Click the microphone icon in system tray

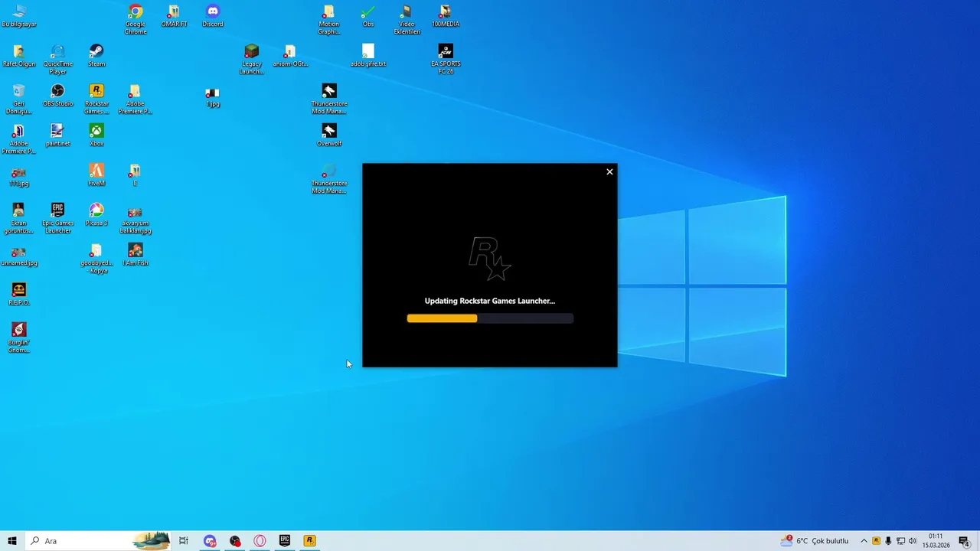(x=888, y=541)
